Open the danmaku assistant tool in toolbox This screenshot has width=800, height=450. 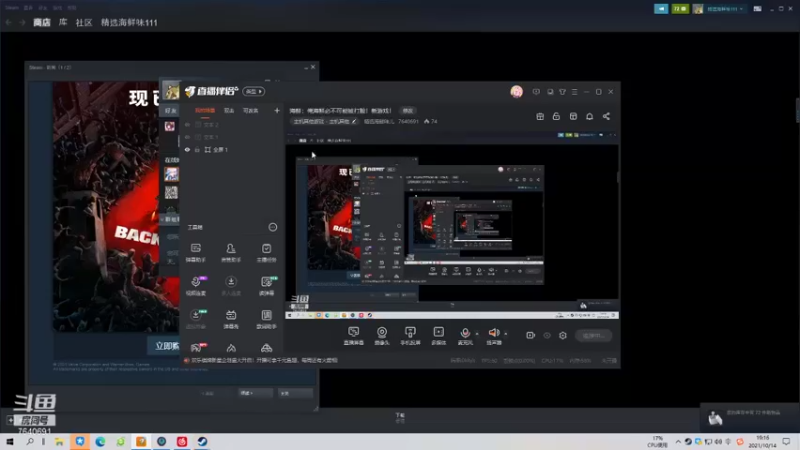click(195, 253)
